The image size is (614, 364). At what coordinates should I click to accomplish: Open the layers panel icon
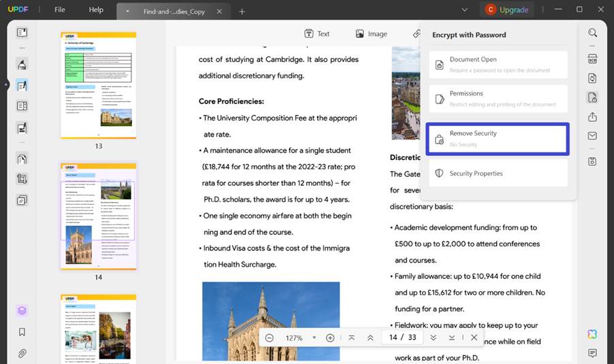pyautogui.click(x=22, y=310)
